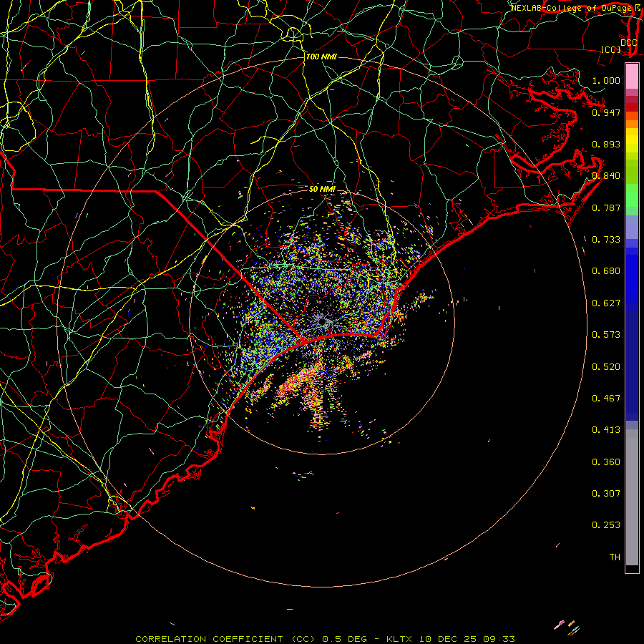Viewport: 644px width, 644px height.
Task: Click the TH threshold label
Action: click(615, 557)
